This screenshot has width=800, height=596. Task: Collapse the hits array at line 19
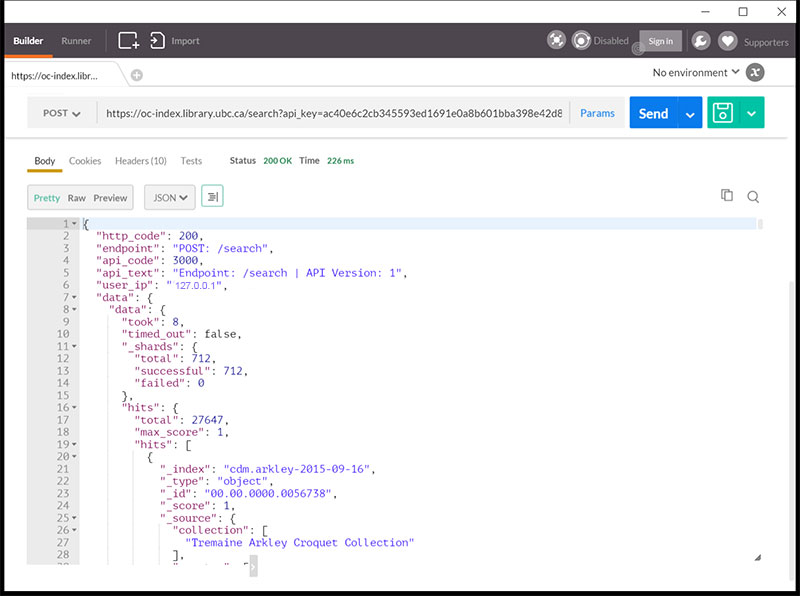pos(74,444)
